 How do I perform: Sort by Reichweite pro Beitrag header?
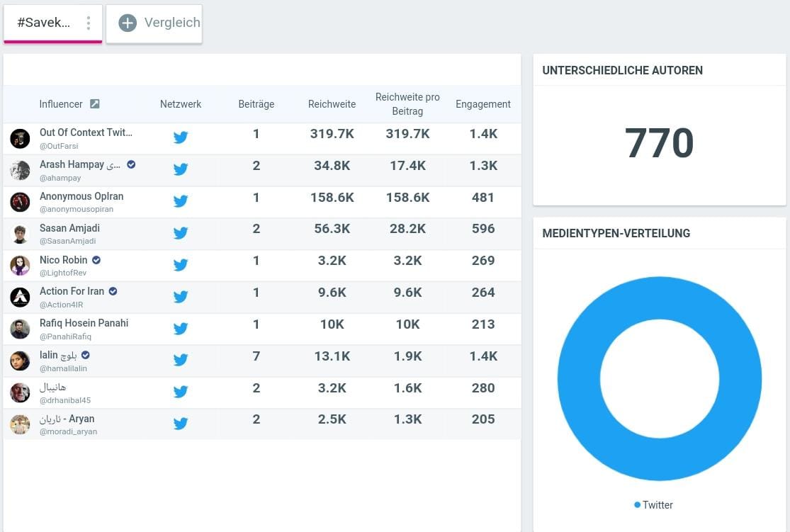(x=407, y=104)
